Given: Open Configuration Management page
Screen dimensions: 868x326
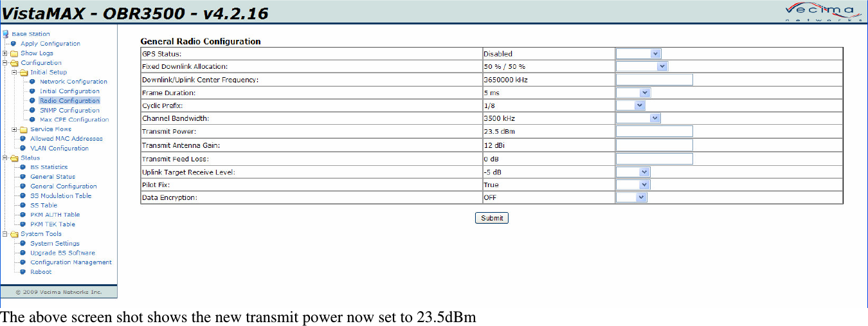Looking at the screenshot, I should tap(71, 262).
